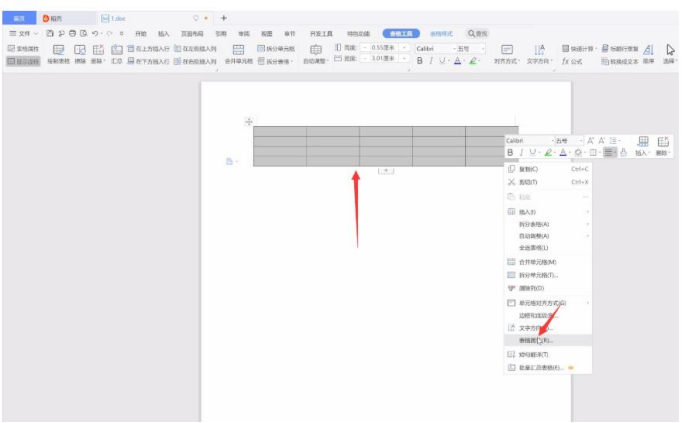Screen dimensions: 693x423
Task: Click the 排序 sort icon in ribbon
Action: point(648,50)
